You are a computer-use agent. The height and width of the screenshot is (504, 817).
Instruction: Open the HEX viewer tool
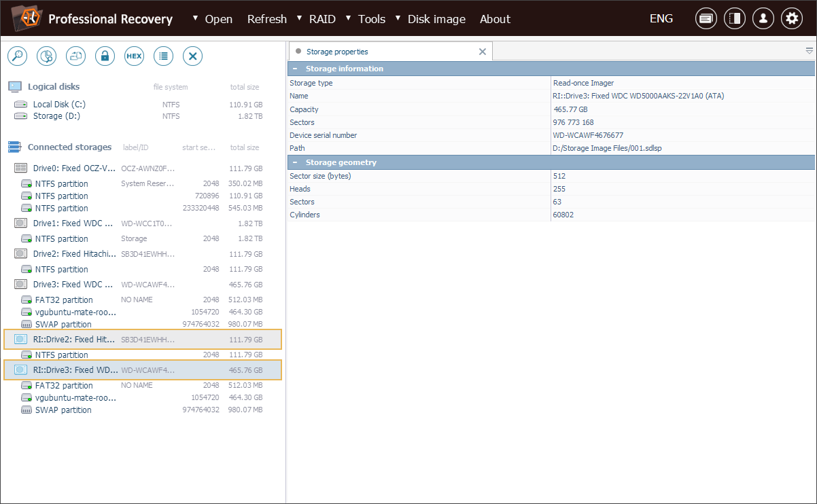(134, 56)
